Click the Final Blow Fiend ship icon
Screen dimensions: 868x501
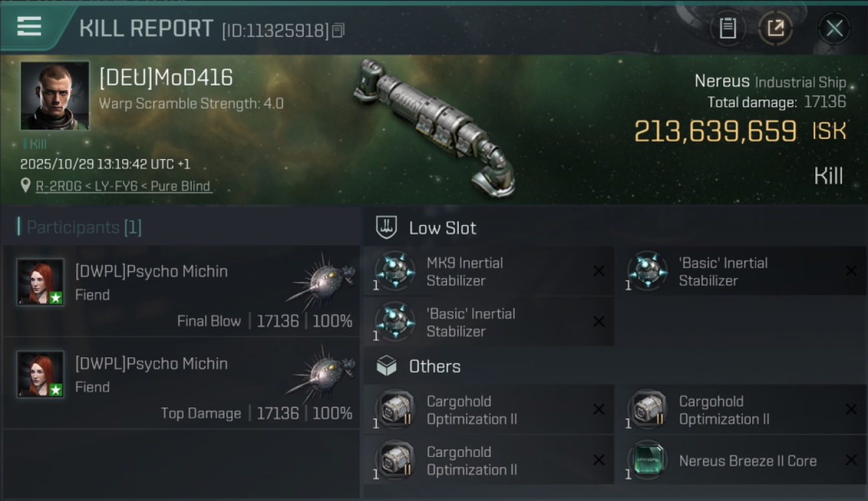tap(322, 278)
